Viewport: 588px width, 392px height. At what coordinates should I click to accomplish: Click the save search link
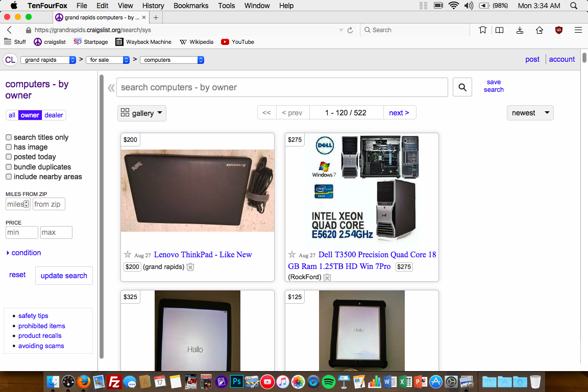click(x=494, y=86)
